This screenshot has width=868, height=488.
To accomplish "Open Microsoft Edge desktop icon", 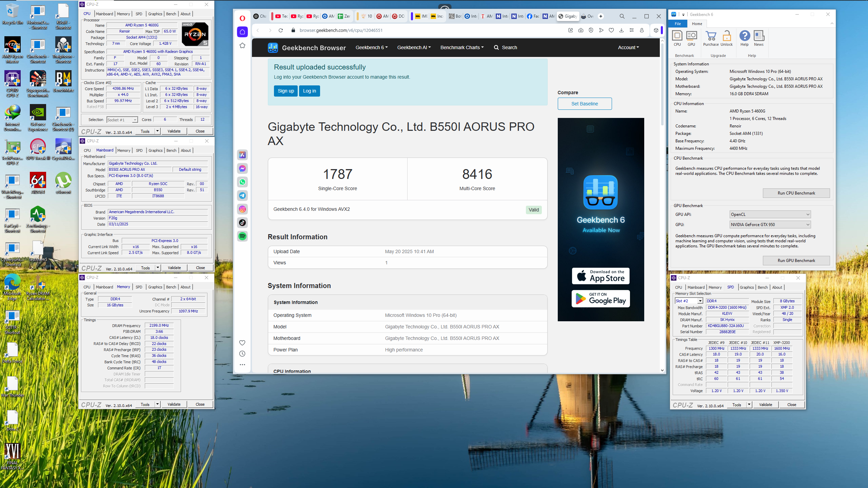I will [x=13, y=287].
